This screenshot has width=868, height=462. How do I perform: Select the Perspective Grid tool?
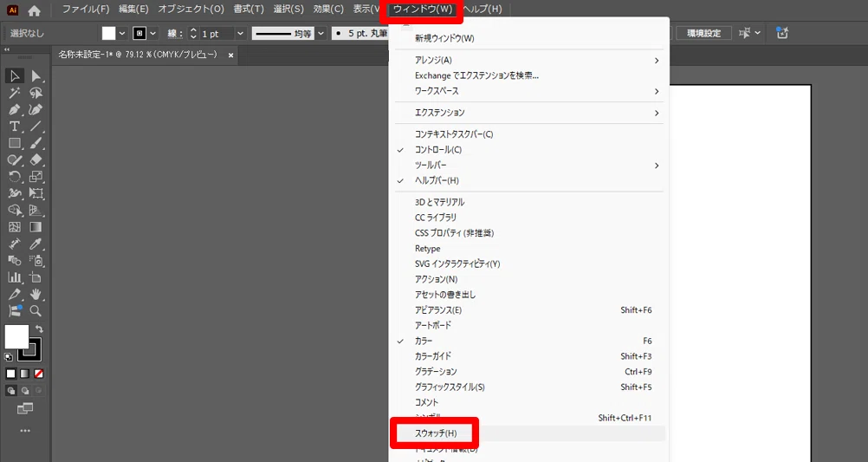(36, 211)
